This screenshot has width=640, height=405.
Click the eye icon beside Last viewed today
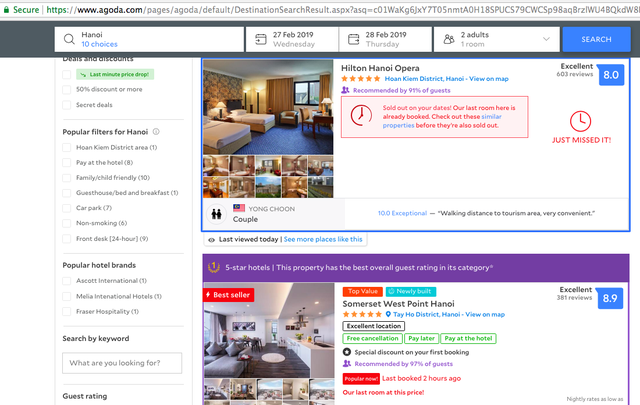point(211,240)
